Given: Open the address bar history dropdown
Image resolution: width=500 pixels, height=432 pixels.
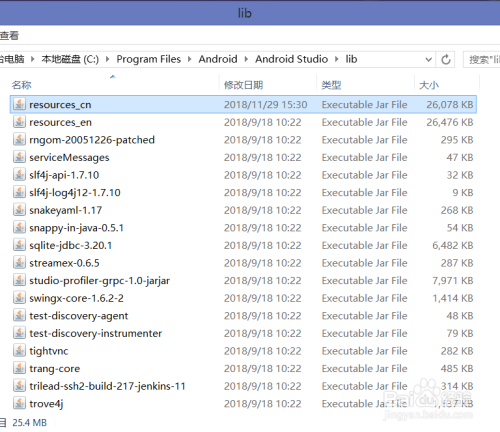Looking at the screenshot, I should tap(429, 60).
